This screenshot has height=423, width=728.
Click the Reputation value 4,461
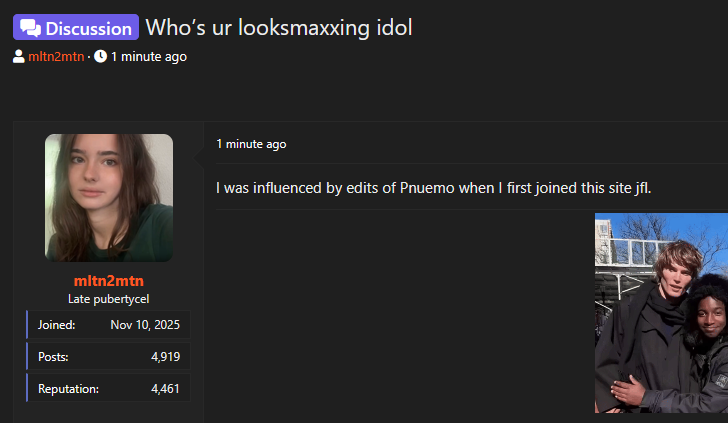165,389
